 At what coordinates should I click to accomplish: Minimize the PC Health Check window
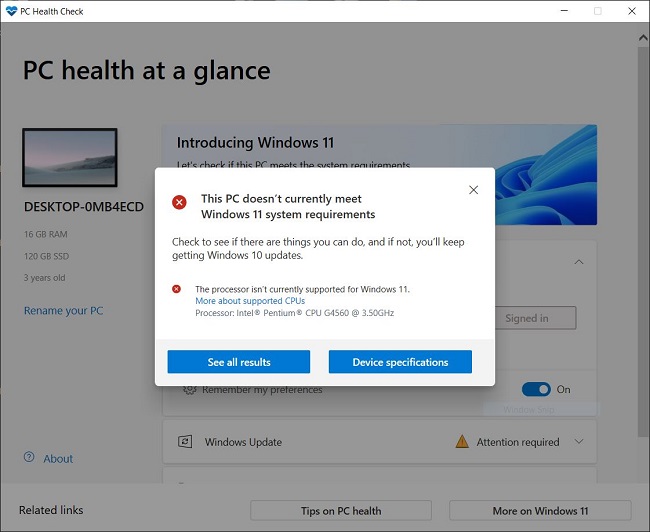click(x=564, y=11)
